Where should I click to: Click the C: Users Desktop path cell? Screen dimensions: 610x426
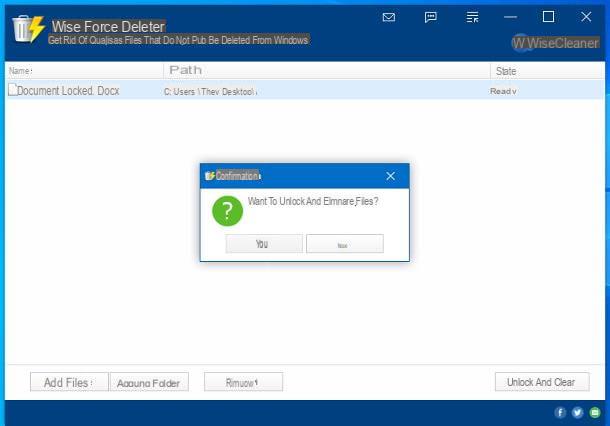(x=210, y=92)
